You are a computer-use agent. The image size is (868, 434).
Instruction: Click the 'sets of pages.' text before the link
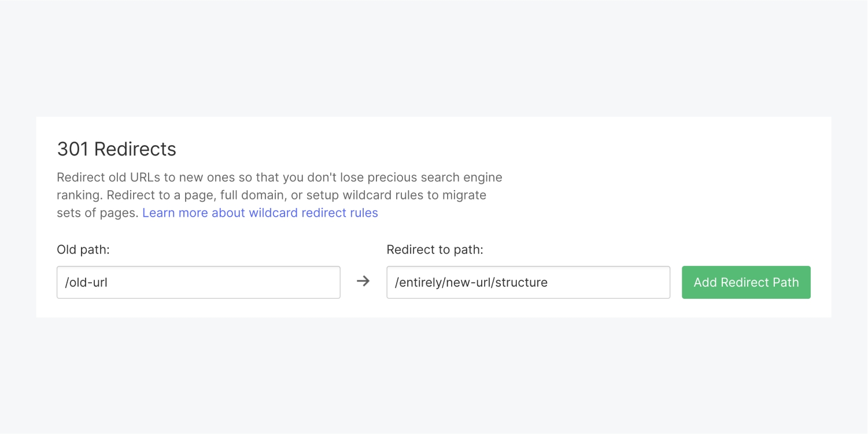point(98,213)
